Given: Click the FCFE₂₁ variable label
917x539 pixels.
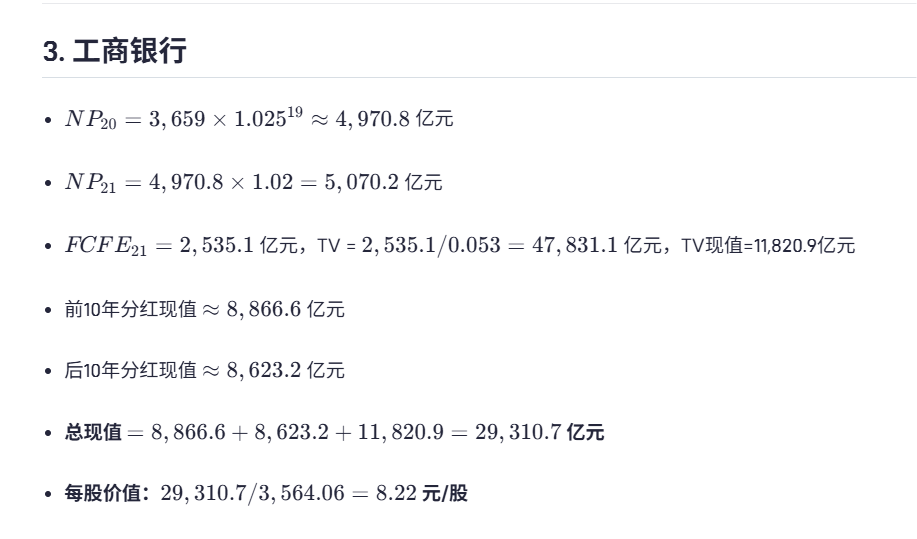Looking at the screenshot, I should tap(106, 246).
